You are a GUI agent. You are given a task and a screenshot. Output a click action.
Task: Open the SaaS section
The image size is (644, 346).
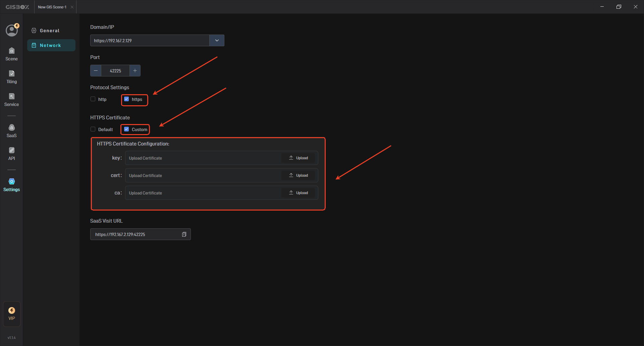[11, 131]
